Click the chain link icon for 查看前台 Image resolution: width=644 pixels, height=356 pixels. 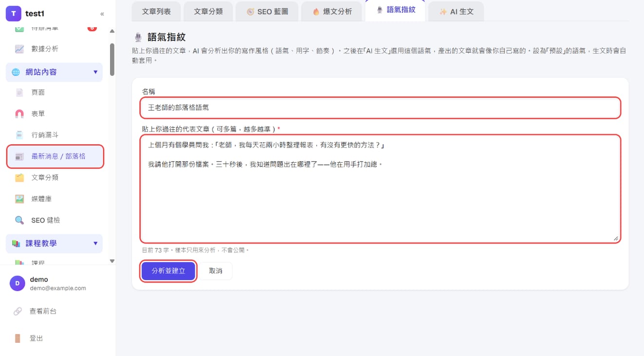pos(18,311)
